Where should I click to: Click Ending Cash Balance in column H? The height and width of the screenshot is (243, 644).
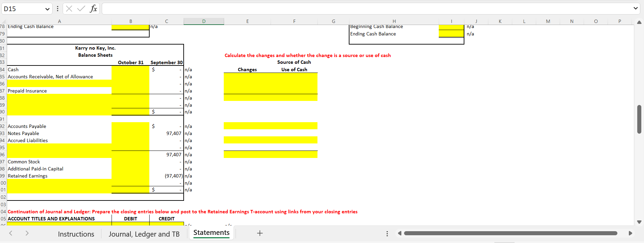pyautogui.click(x=373, y=34)
